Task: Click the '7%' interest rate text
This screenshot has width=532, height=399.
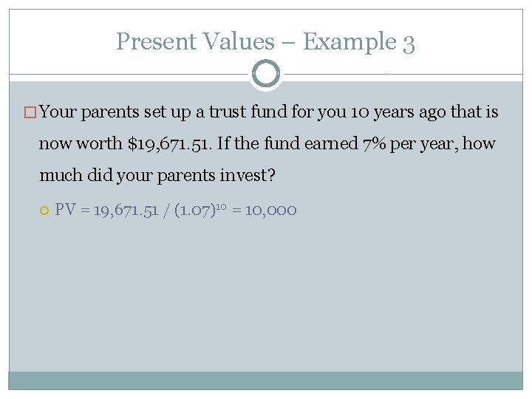Action: [x=376, y=144]
